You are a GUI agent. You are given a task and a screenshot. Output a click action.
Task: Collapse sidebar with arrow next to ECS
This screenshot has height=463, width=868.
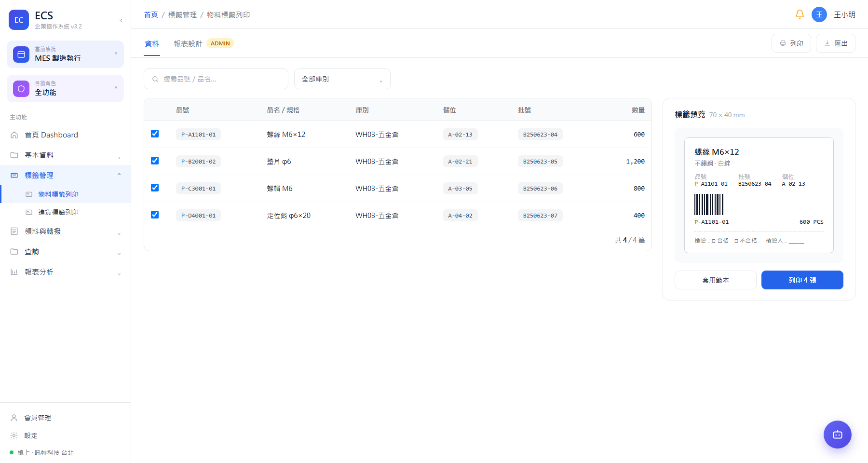click(x=121, y=20)
